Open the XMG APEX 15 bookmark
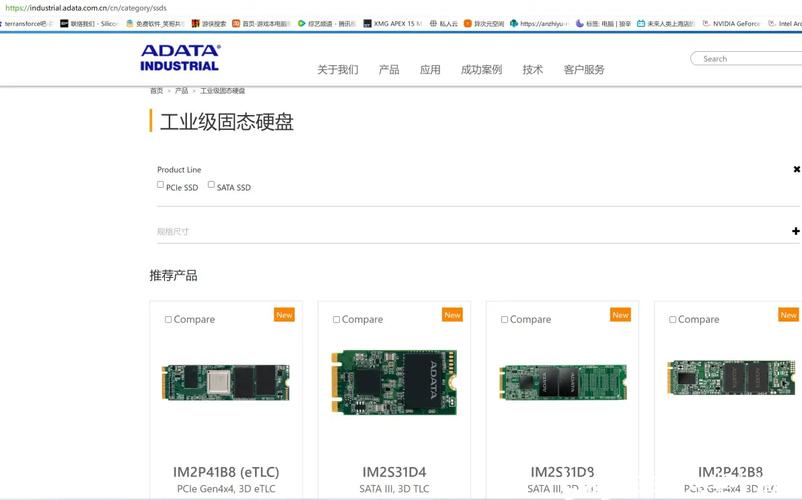Viewport: 802px width, 500px height. 393,24
